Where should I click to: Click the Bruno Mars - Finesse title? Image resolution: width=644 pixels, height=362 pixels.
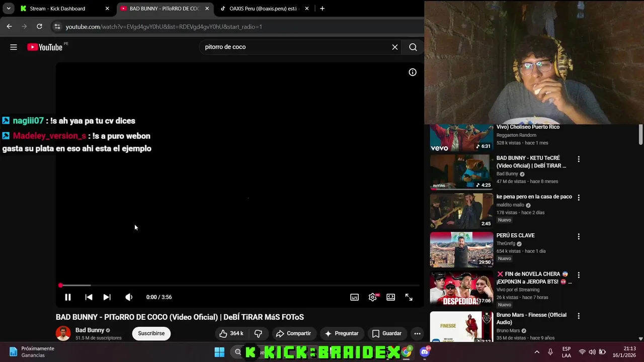click(x=531, y=319)
